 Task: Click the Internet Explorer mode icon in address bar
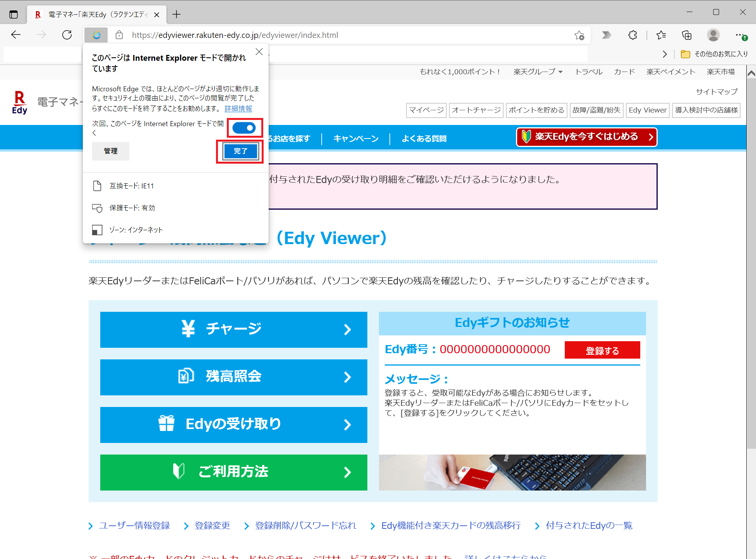pyautogui.click(x=96, y=35)
